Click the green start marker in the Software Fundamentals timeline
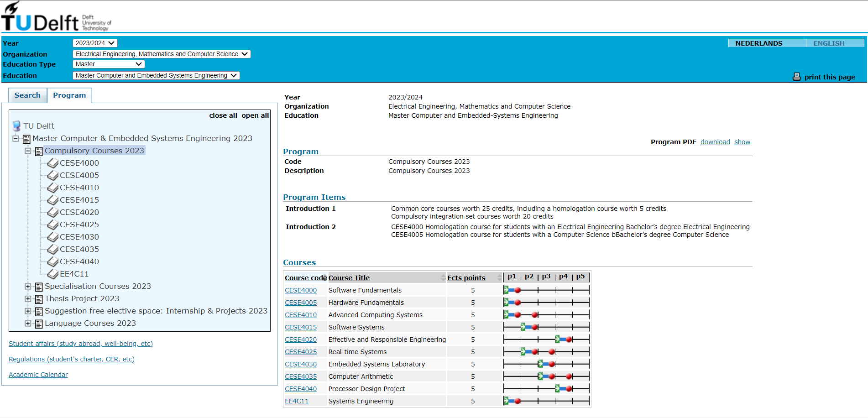868x418 pixels. coord(506,290)
